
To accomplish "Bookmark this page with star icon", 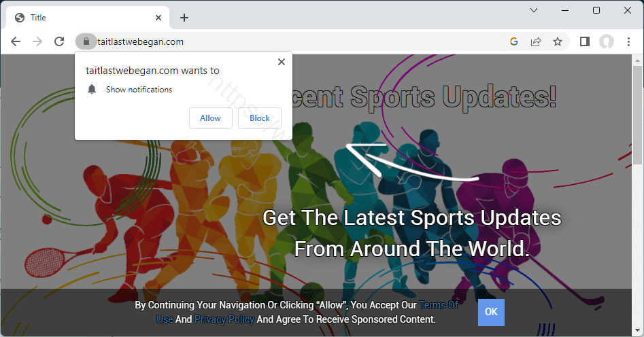I will pyautogui.click(x=558, y=41).
